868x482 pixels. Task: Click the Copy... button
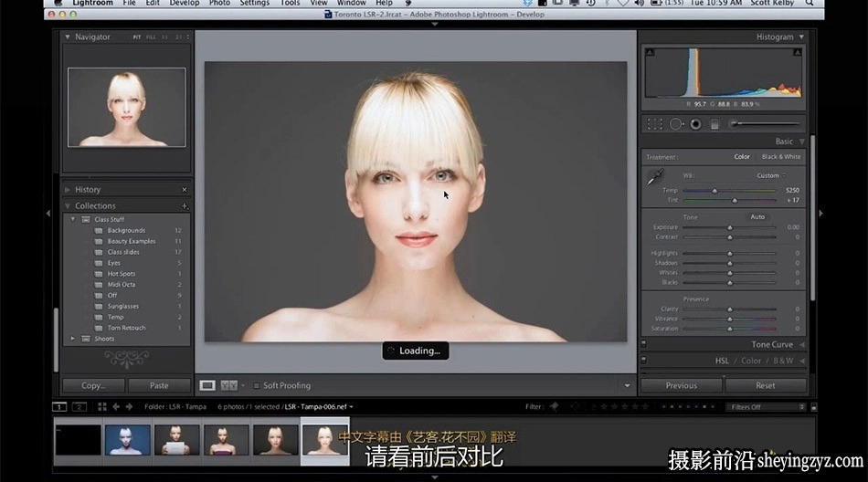tap(93, 386)
